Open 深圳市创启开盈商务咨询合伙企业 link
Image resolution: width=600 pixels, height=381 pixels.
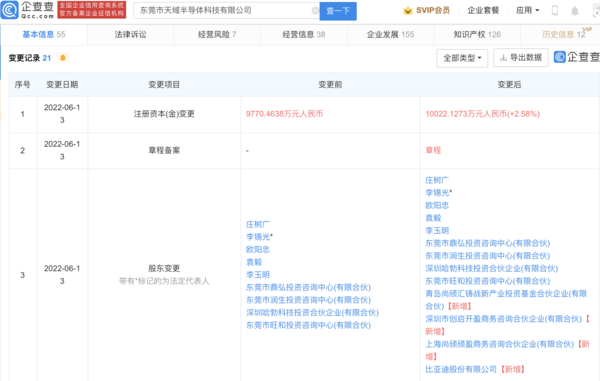click(x=504, y=319)
